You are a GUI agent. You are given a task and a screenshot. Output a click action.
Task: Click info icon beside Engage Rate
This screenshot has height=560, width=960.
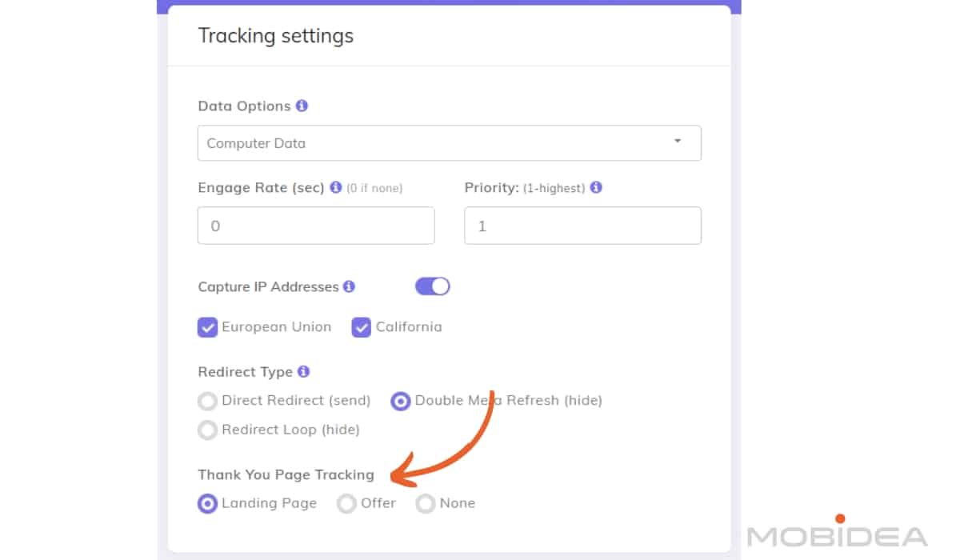[336, 187]
